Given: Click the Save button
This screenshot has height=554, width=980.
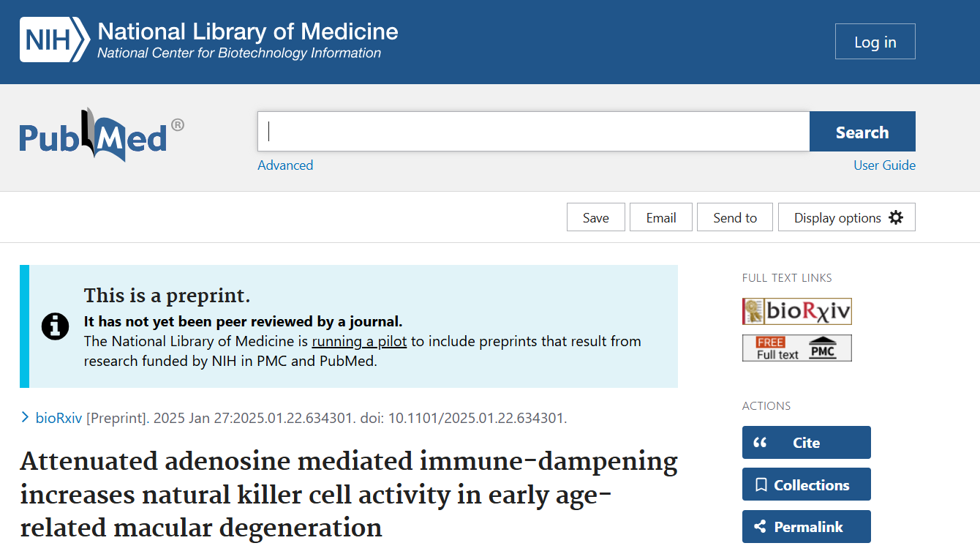Looking at the screenshot, I should coord(595,217).
